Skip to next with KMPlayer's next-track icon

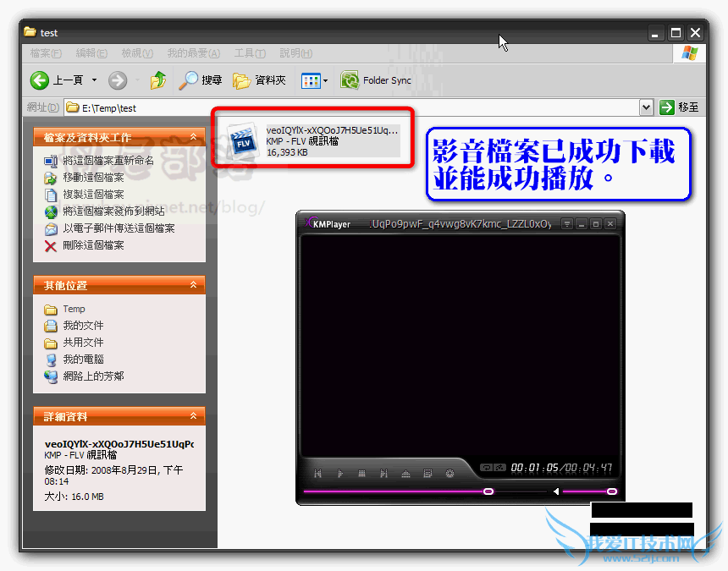[x=384, y=472]
